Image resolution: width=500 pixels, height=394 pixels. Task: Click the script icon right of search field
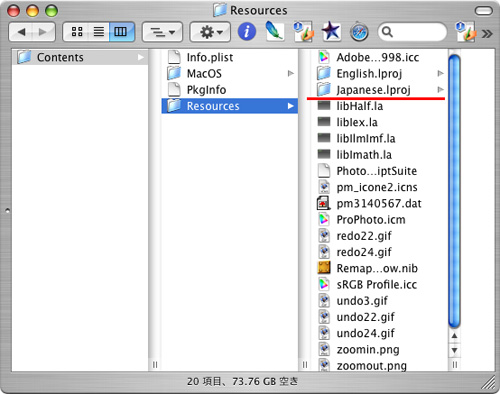click(x=465, y=32)
